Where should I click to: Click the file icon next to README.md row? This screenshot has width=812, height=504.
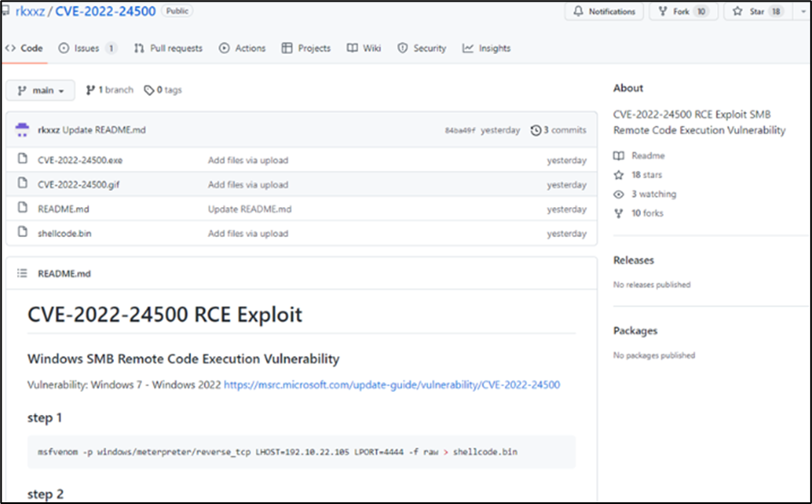[22, 207]
